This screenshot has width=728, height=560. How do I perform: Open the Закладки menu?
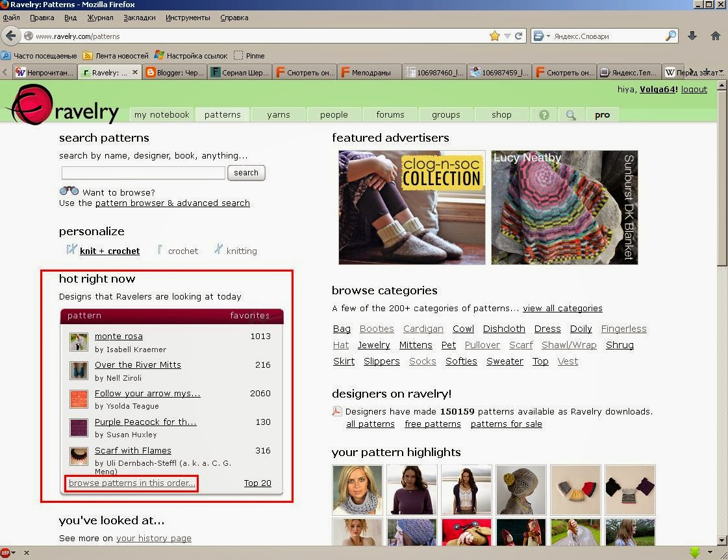coord(139,18)
